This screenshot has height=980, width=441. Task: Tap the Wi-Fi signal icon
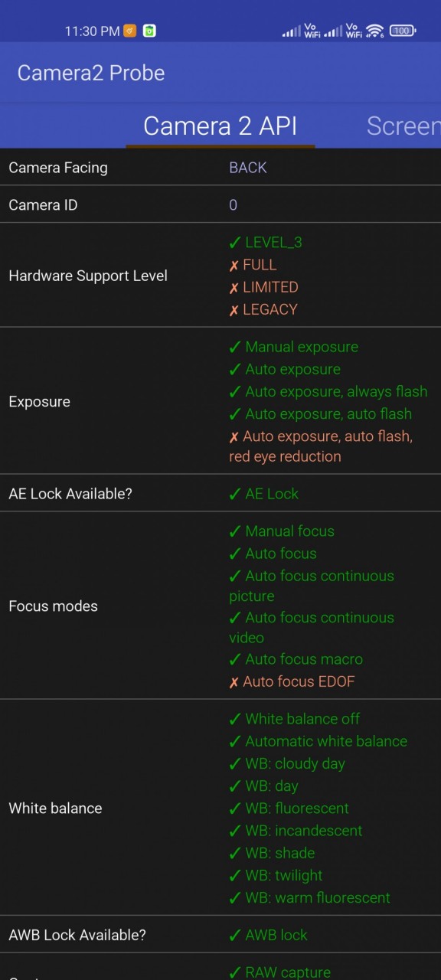pyautogui.click(x=374, y=31)
